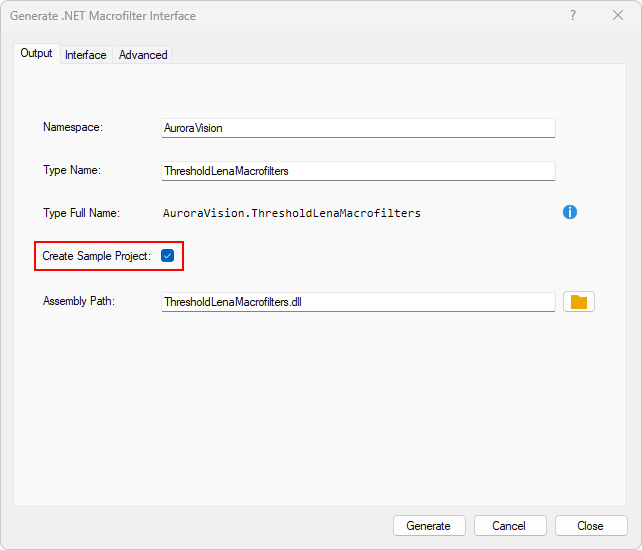Click the Assembly Path field with the .dll name
The image size is (642, 550).
click(357, 302)
